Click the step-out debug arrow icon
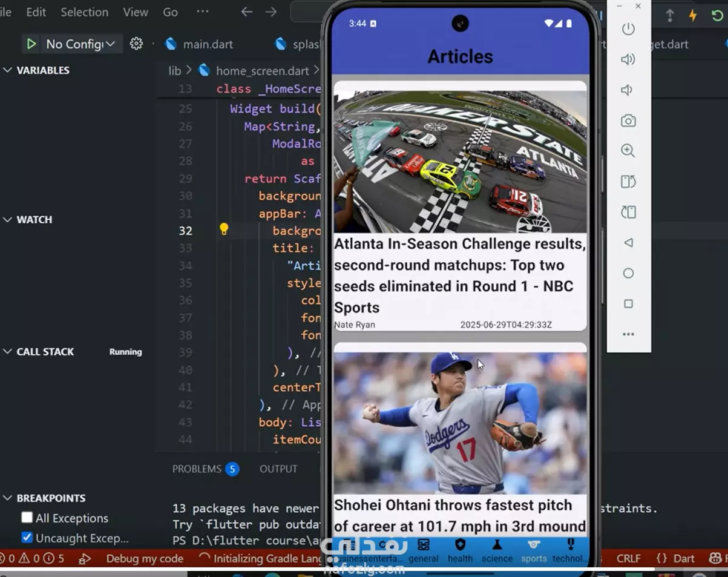The width and height of the screenshot is (728, 577). 670,16
